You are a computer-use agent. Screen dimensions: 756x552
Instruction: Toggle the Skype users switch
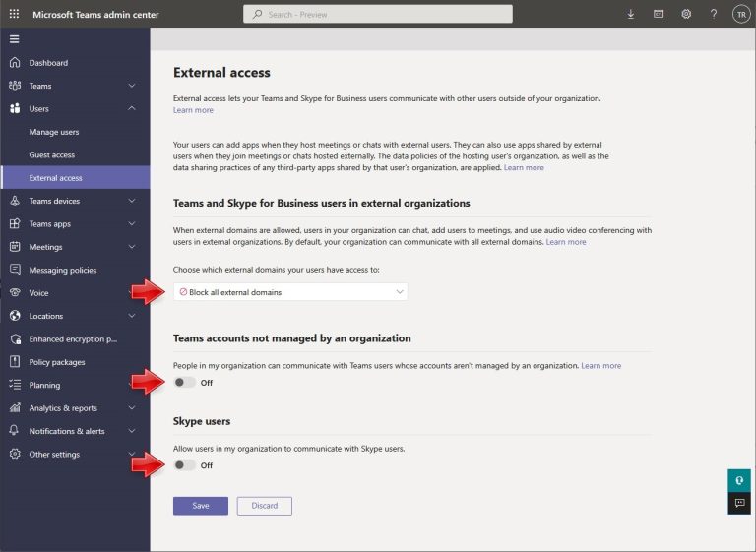pyautogui.click(x=185, y=465)
